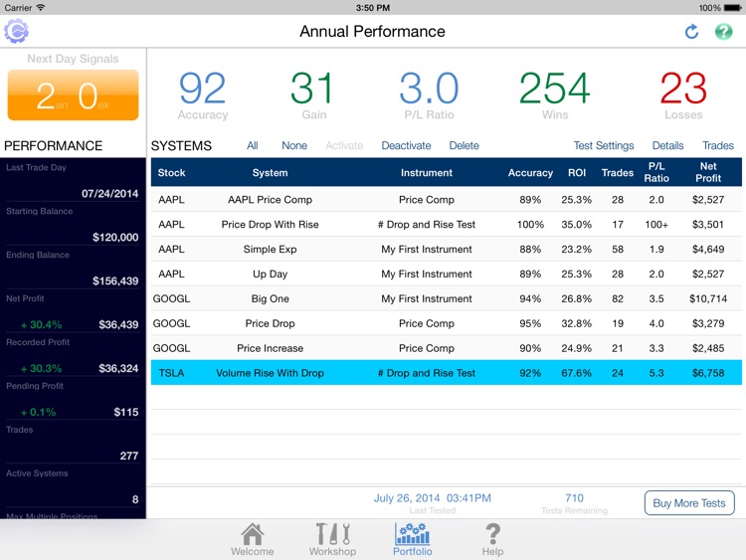746x560 pixels.
Task: Select the GOOGL Price Drop row
Action: click(447, 323)
